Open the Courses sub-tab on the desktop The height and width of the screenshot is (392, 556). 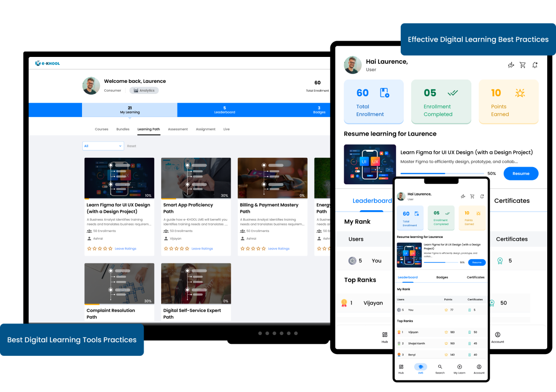101,129
